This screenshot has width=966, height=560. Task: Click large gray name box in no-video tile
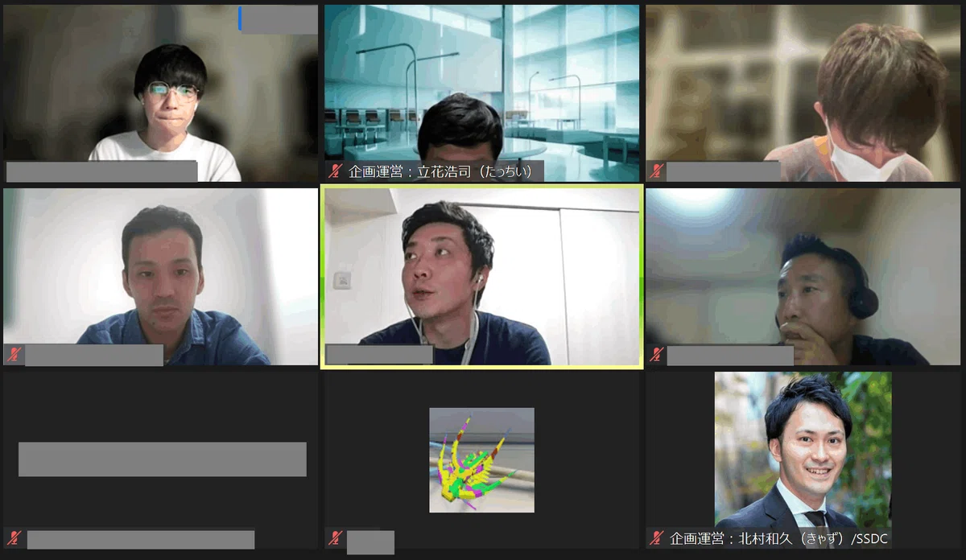[x=163, y=459]
